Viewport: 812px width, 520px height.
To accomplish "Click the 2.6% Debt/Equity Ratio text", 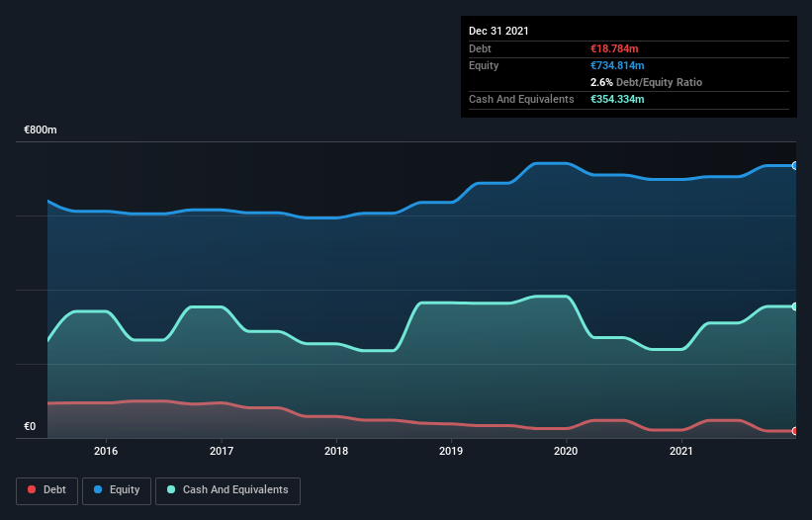I will pos(646,82).
